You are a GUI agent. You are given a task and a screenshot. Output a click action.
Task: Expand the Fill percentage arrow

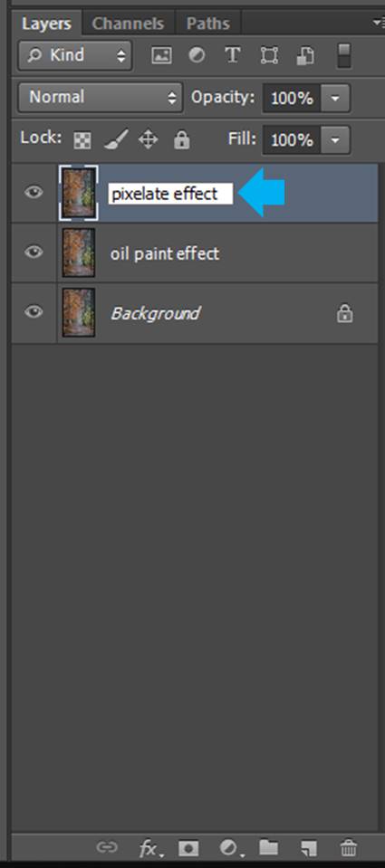(x=334, y=140)
